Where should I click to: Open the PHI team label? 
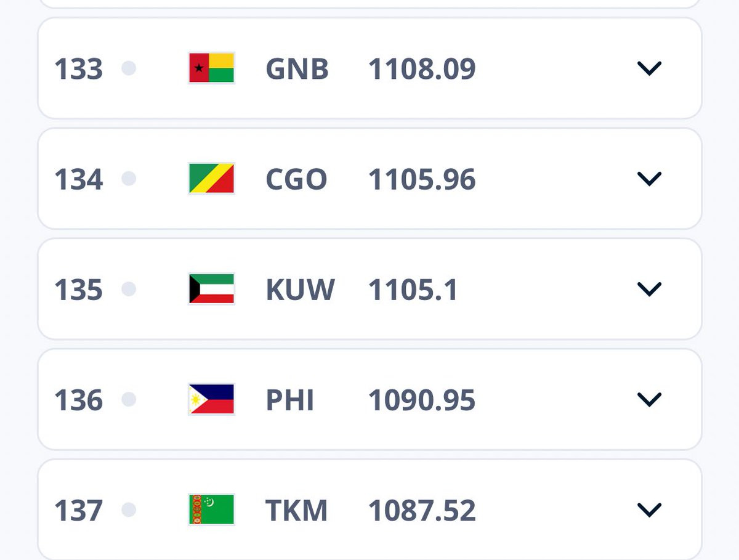point(290,400)
